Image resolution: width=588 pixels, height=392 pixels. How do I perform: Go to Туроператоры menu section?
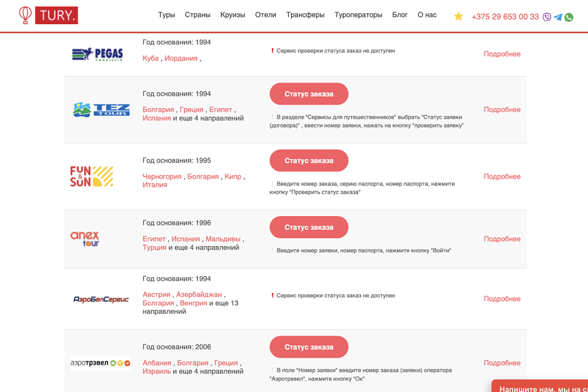coord(358,15)
